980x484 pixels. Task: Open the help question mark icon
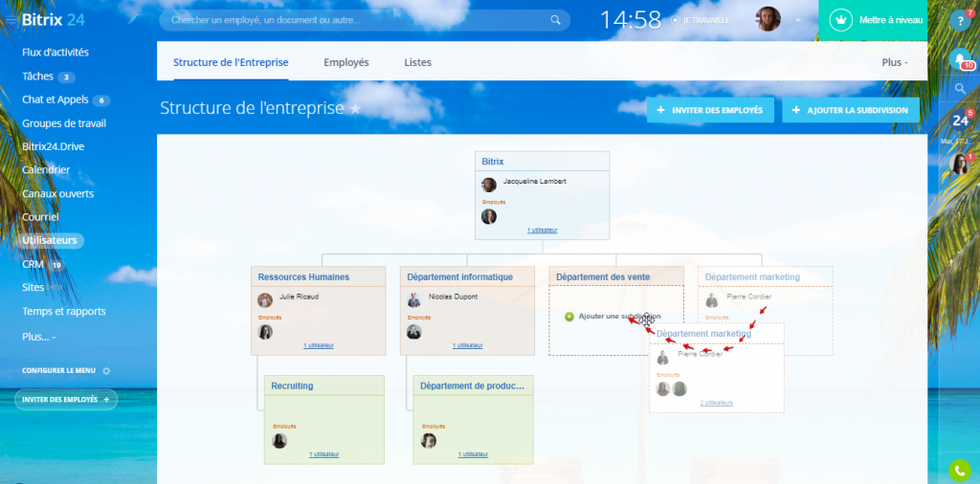coord(959,20)
